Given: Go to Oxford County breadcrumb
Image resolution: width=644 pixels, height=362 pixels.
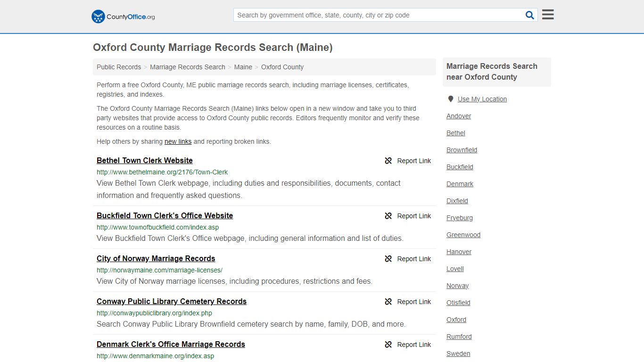Looking at the screenshot, I should tap(282, 67).
